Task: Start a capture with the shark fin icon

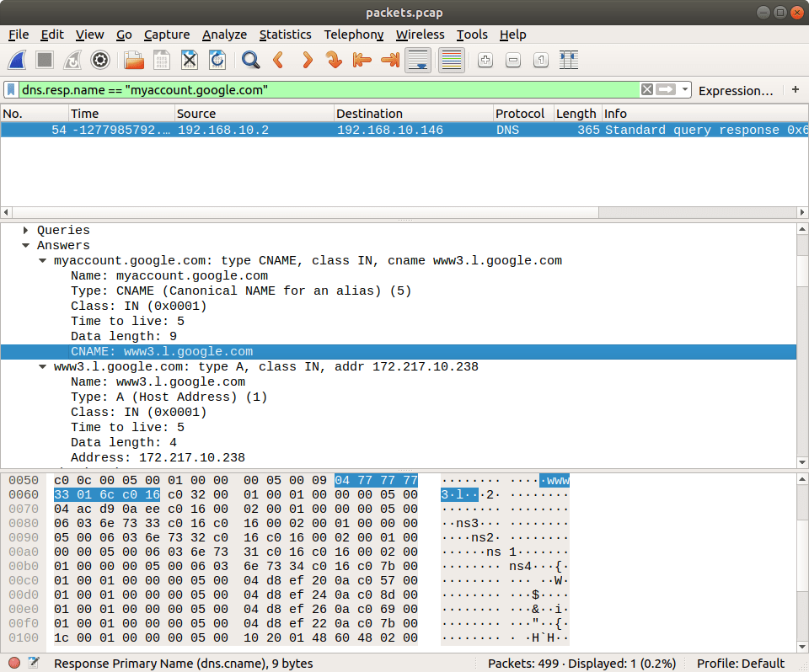Action: 18,60
